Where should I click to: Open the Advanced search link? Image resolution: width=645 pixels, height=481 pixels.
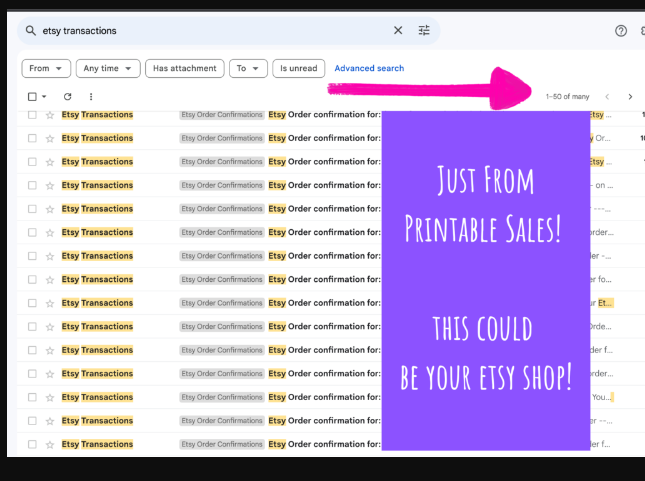pyautogui.click(x=369, y=68)
